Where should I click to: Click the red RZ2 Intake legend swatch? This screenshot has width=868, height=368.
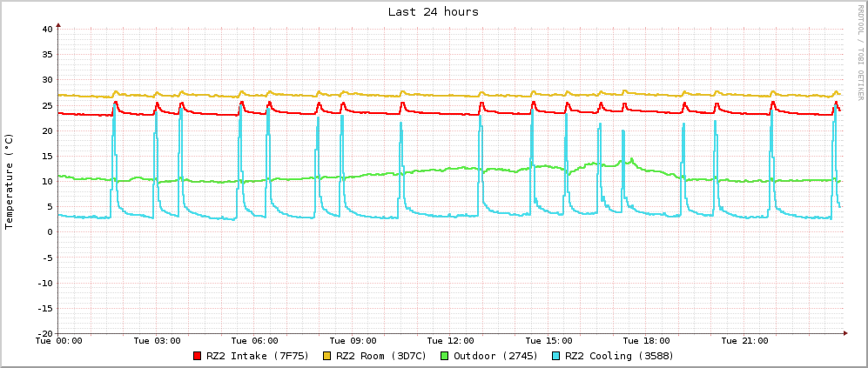(x=198, y=357)
